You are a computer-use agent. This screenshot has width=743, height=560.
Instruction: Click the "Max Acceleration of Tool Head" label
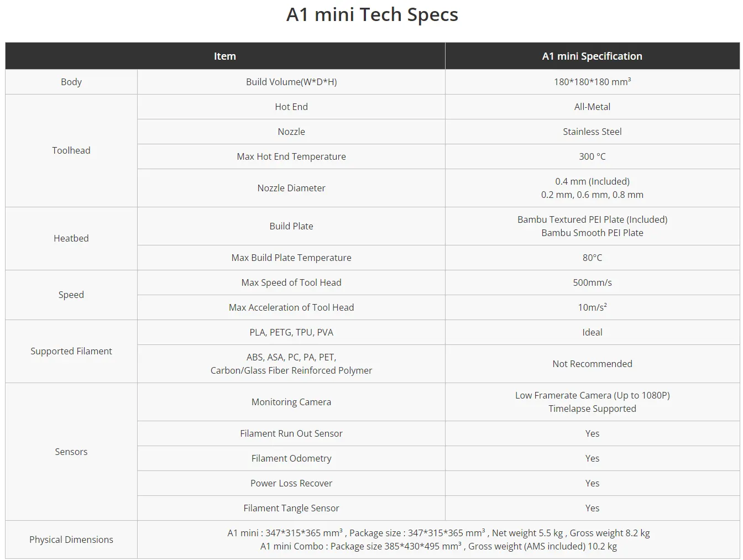click(x=291, y=307)
